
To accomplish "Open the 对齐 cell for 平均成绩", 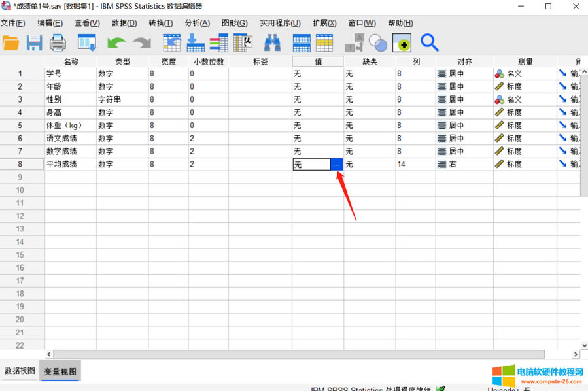I will 464,165.
